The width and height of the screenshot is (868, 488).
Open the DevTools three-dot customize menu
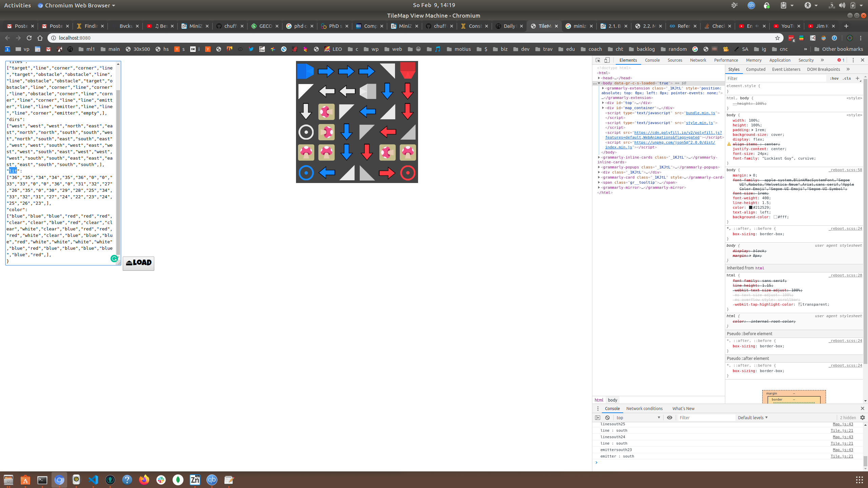[x=853, y=60]
